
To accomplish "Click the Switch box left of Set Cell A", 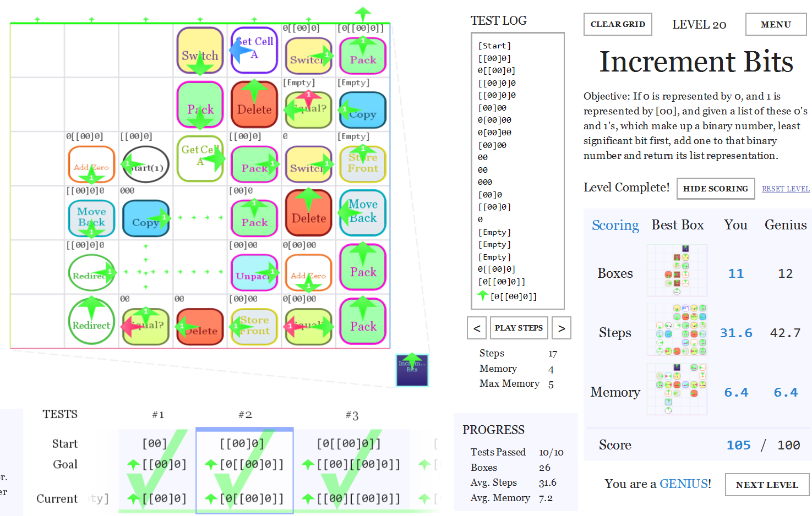I will tap(200, 50).
